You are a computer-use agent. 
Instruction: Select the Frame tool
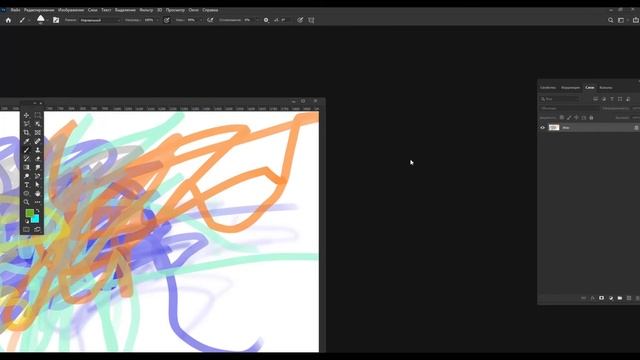38,133
